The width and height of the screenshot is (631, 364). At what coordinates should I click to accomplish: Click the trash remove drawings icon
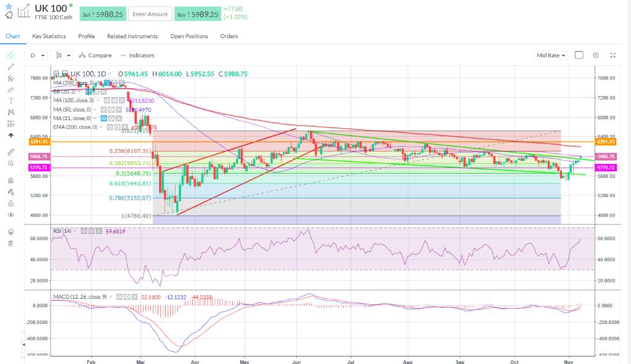(11, 243)
